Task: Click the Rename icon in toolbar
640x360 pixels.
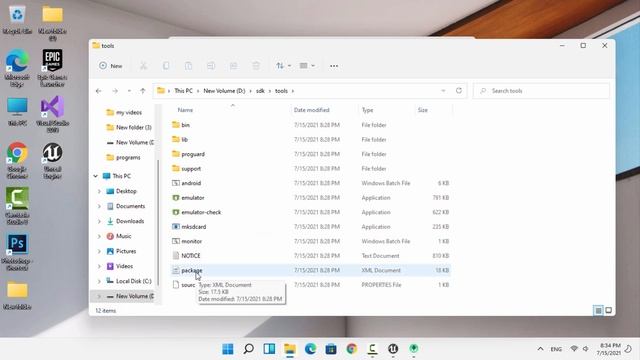Action: (x=211, y=66)
